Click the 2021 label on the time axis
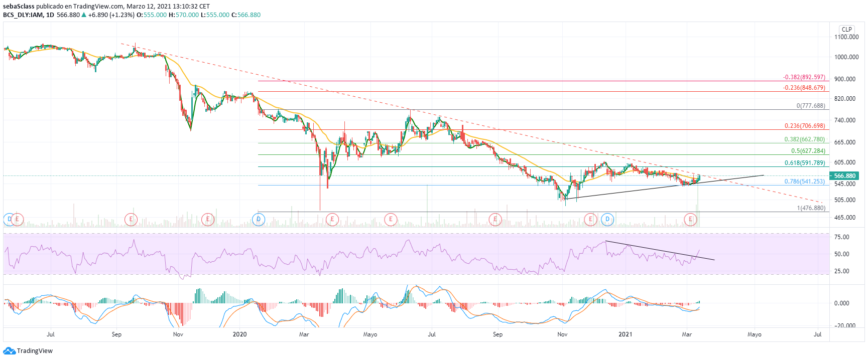 [625, 334]
